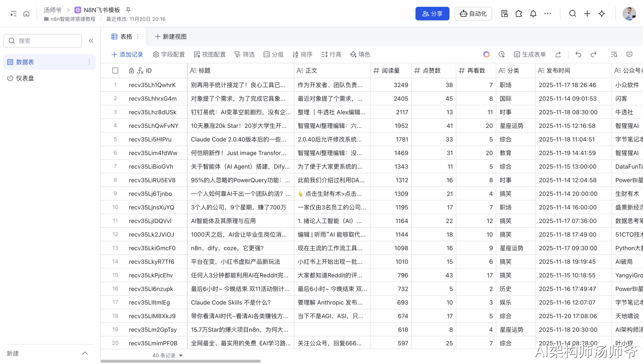Open the comments panel icon
Image resolution: width=643 pixels, height=364 pixels.
(629, 54)
